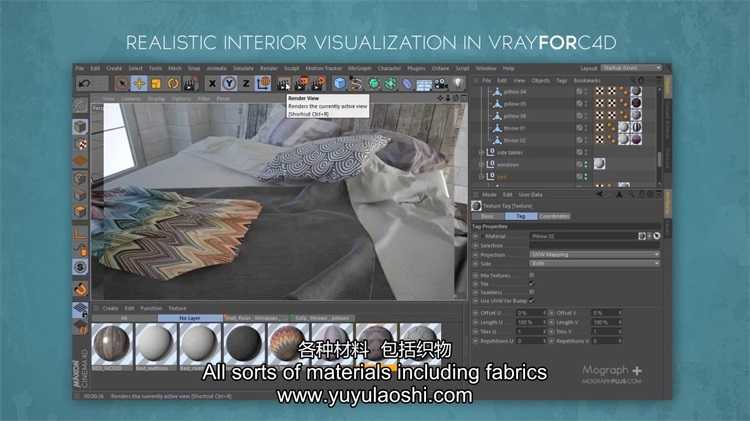Screen dimensions: 750x421
Task: Open the MoGraph menu
Action: click(x=359, y=68)
